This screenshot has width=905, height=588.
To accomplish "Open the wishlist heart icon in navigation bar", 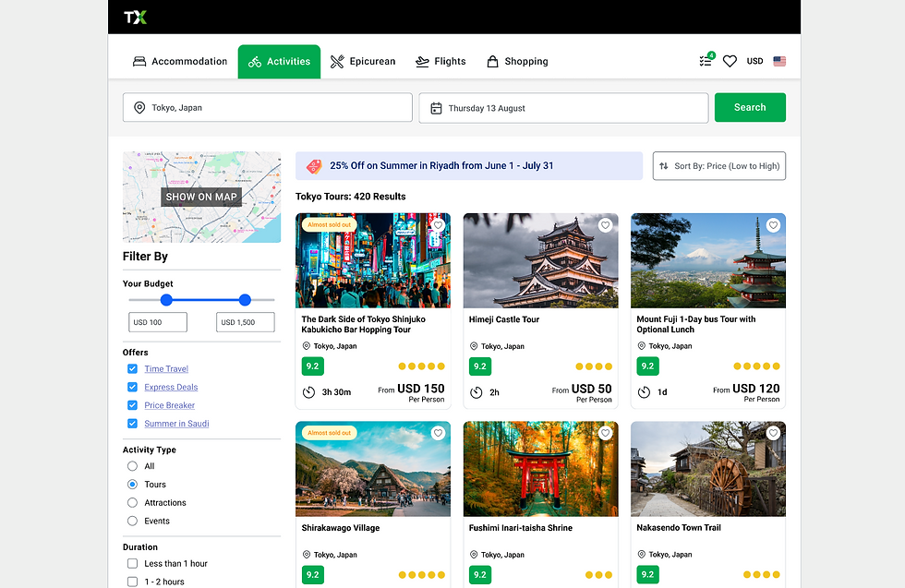I will coord(730,61).
